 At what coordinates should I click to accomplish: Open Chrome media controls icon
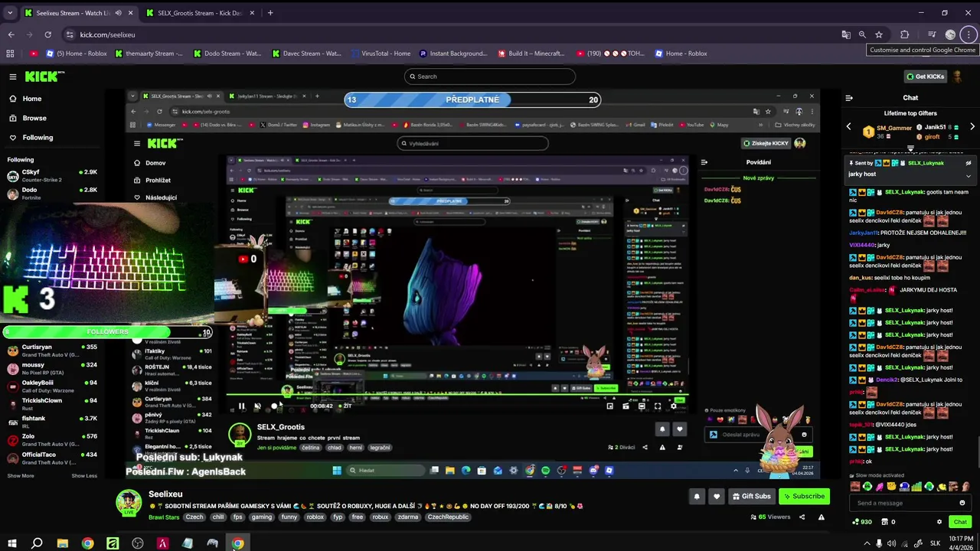coord(932,34)
